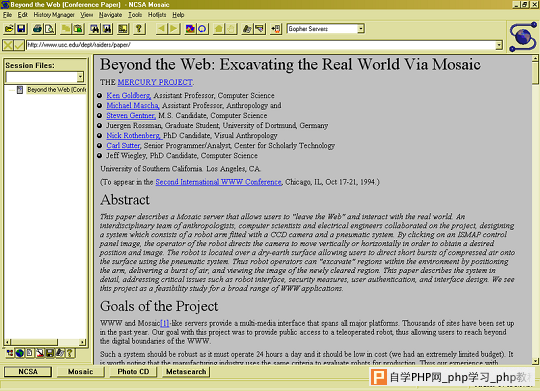Click the Metasearch button

pyautogui.click(x=186, y=372)
